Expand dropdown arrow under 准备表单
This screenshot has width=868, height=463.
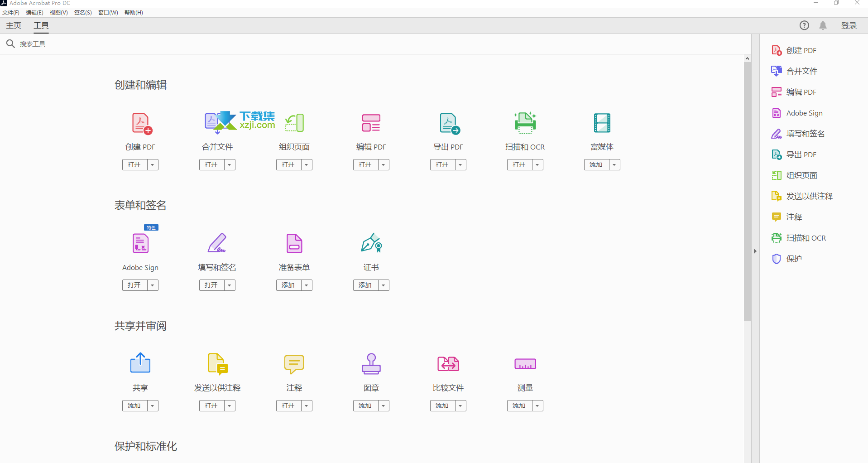307,285
